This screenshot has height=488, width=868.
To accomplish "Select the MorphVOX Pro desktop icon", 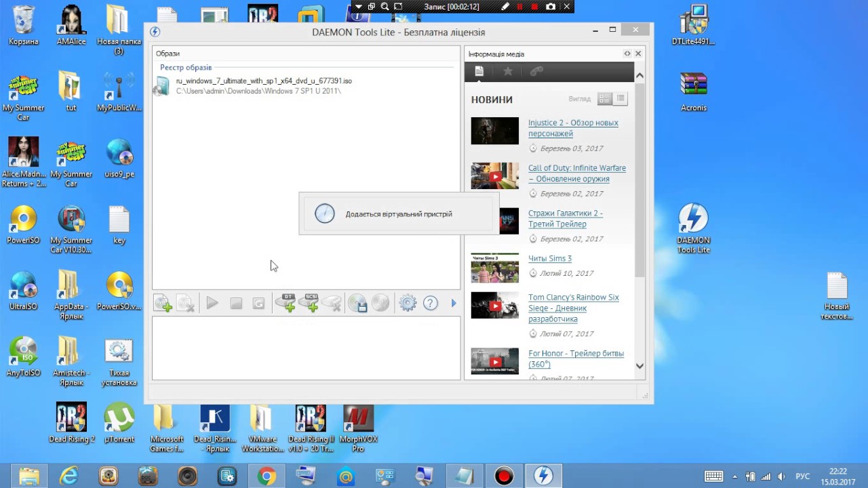I will coord(359,428).
